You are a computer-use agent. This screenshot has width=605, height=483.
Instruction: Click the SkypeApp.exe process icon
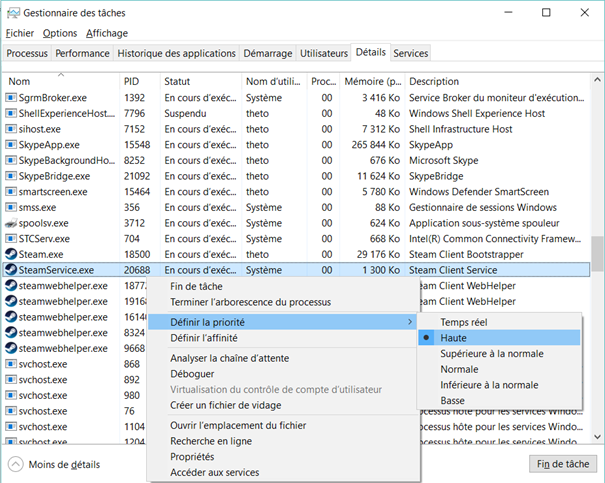click(11, 145)
